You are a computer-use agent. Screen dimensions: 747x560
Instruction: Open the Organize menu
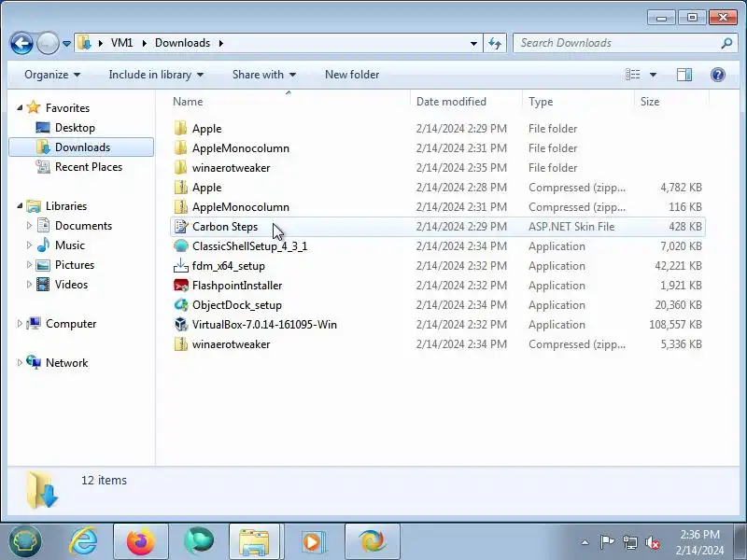52,75
